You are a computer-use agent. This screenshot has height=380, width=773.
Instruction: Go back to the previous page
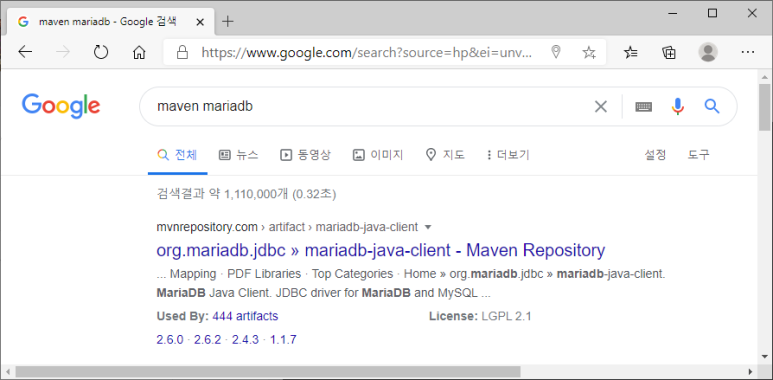[25, 52]
